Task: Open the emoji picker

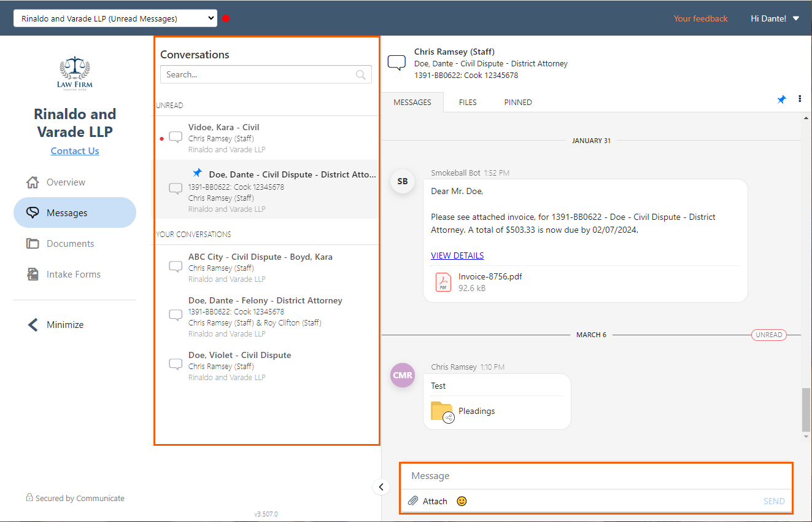Action: click(460, 501)
